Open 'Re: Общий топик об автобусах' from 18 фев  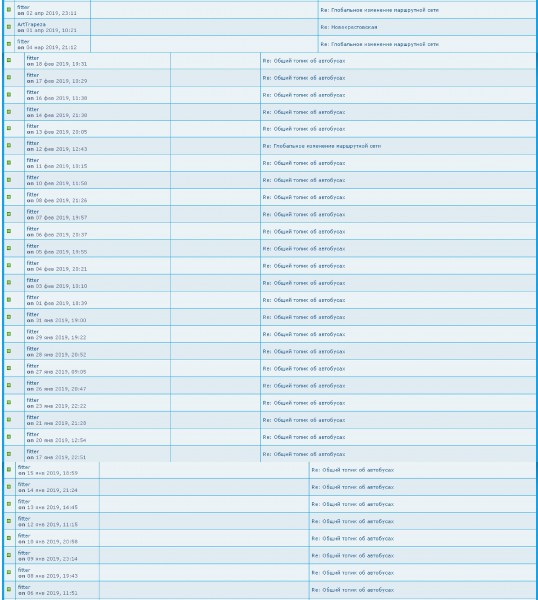[304, 61]
